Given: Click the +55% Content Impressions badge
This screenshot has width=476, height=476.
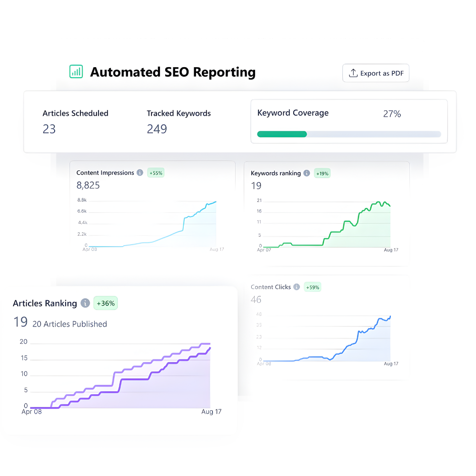Looking at the screenshot, I should click(156, 173).
